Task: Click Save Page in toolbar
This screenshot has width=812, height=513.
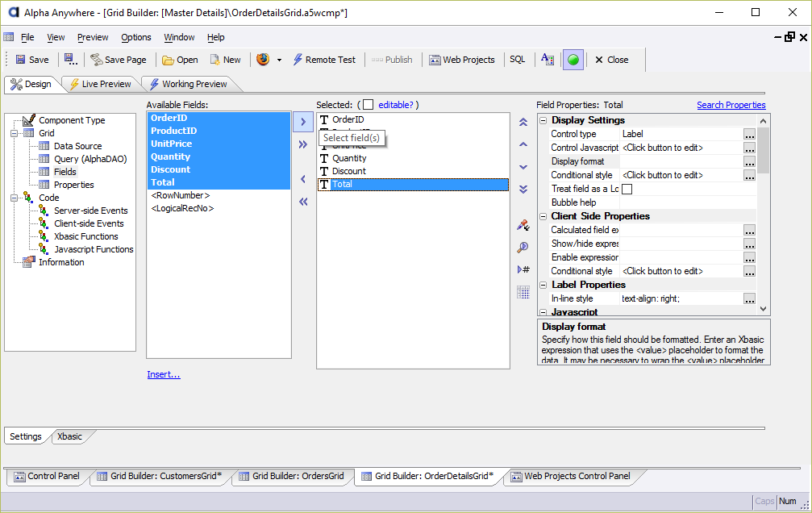Action: (119, 60)
